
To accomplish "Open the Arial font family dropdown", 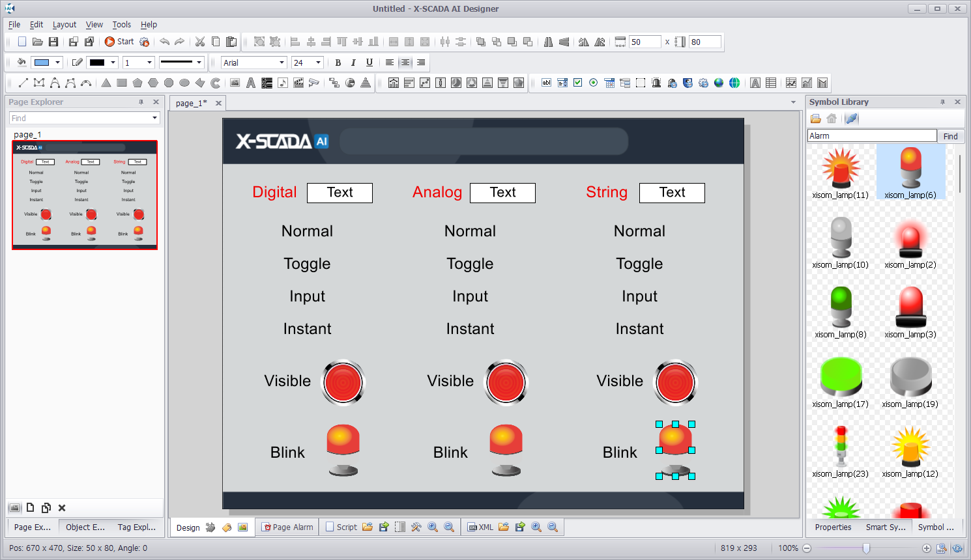I will [x=282, y=63].
